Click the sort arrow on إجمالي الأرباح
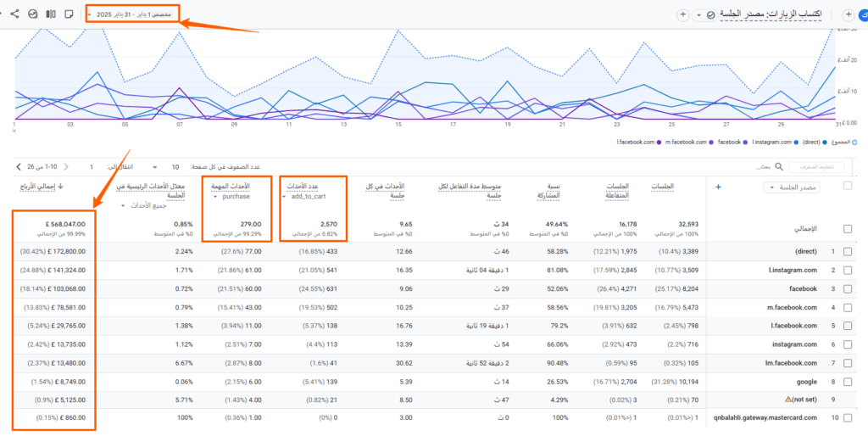This screenshot has width=868, height=436. click(x=60, y=187)
